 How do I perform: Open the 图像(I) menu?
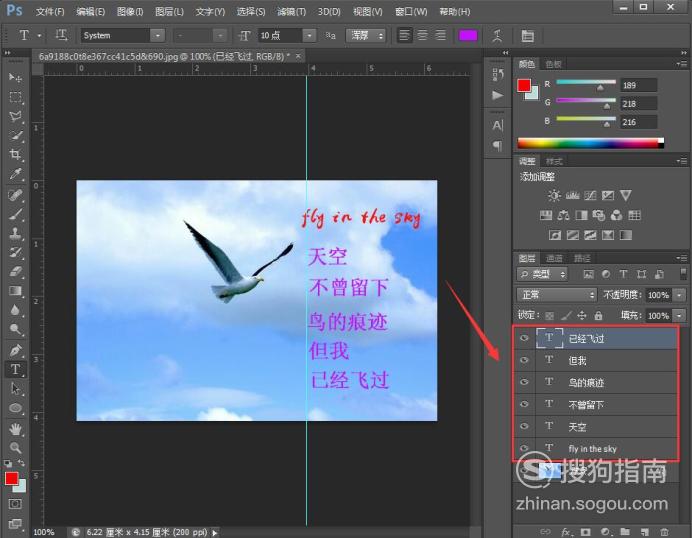[130, 11]
